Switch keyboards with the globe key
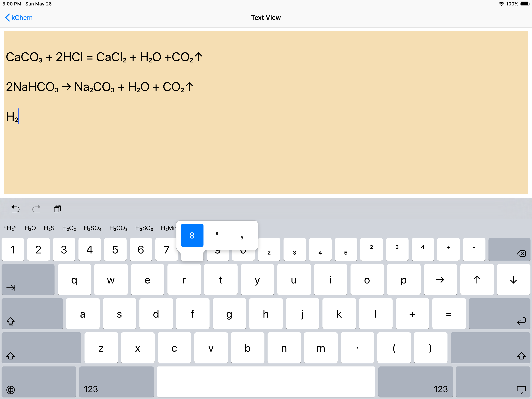Screen dimensions: 532x399 click(x=39, y=382)
